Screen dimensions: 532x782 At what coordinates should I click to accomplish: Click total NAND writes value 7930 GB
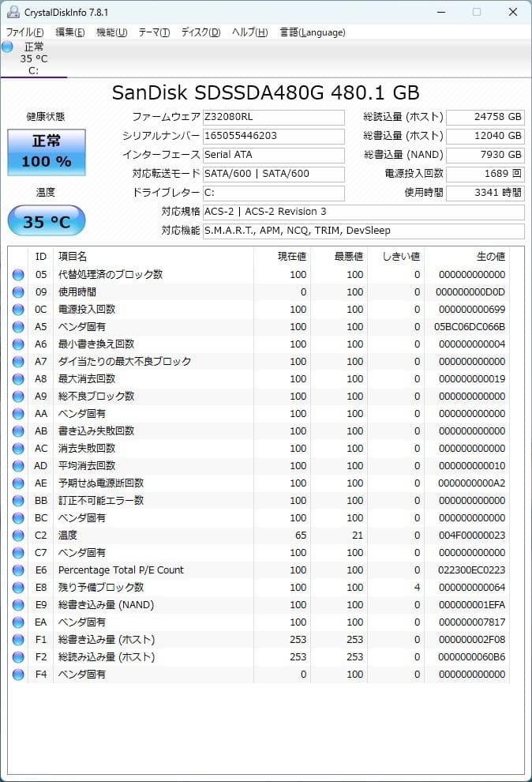point(485,155)
